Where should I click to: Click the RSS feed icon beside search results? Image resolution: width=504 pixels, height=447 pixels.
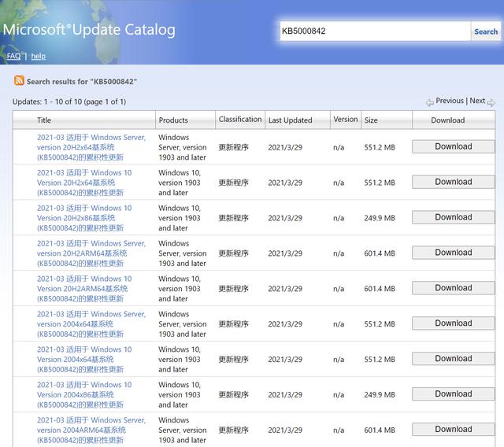click(19, 81)
